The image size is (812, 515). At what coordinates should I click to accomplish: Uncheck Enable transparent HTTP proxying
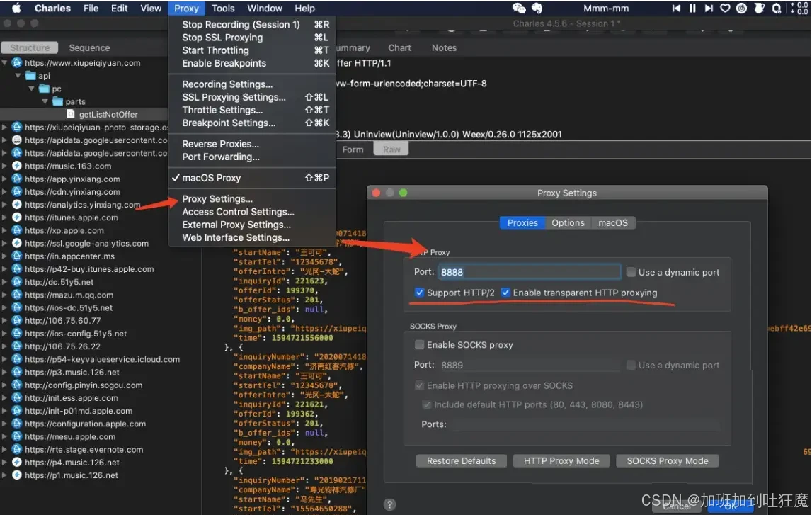(x=505, y=293)
